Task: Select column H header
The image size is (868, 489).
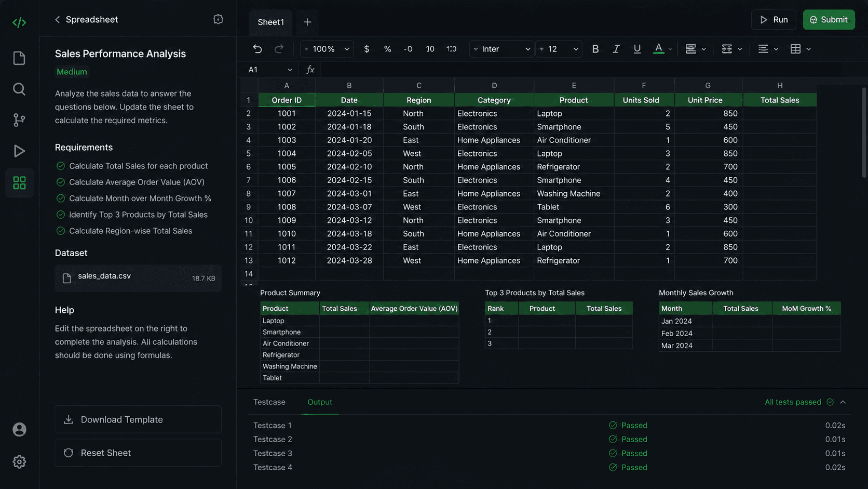Action: click(x=780, y=85)
